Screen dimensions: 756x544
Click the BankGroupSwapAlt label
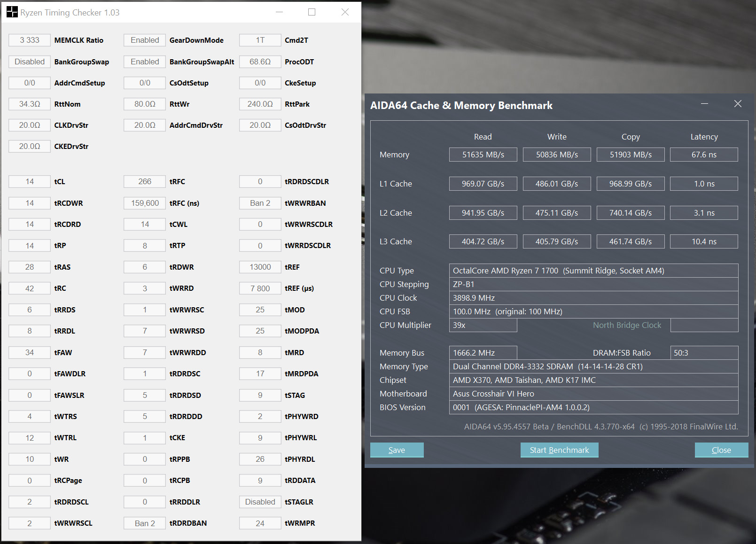(202, 62)
